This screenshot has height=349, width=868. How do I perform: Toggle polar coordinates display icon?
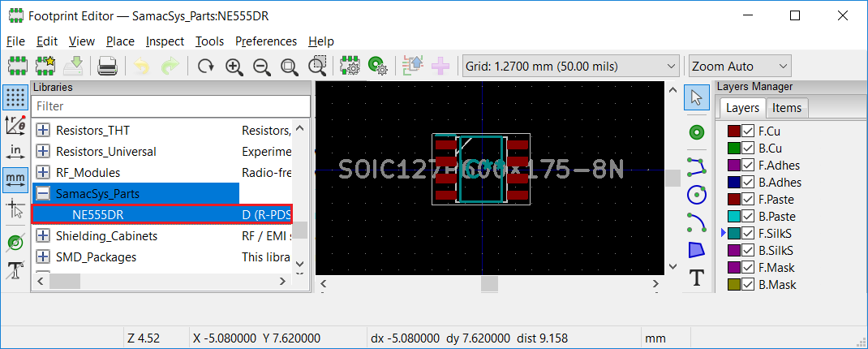[16, 125]
